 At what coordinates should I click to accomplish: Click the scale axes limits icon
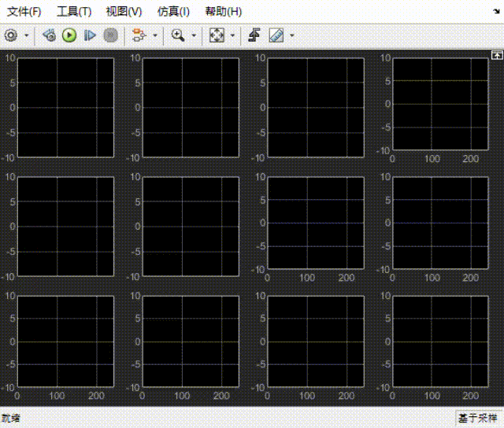(217, 35)
